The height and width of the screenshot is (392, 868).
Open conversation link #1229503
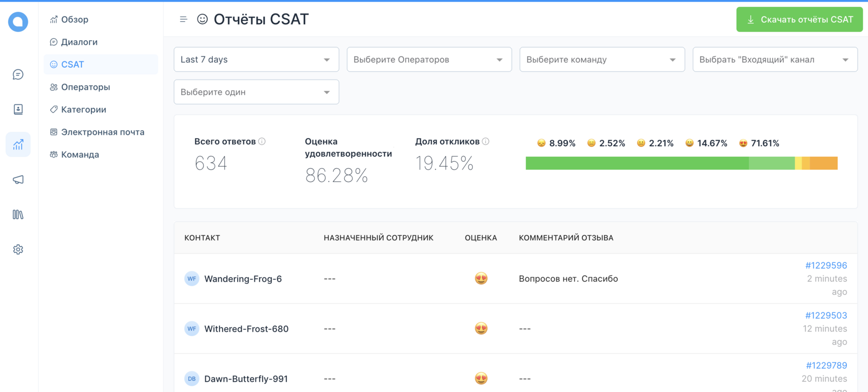(x=826, y=315)
